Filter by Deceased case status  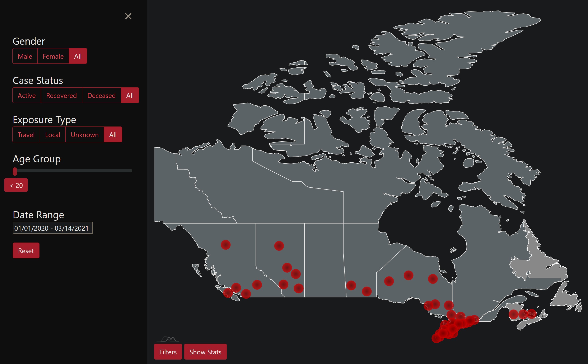pyautogui.click(x=102, y=95)
